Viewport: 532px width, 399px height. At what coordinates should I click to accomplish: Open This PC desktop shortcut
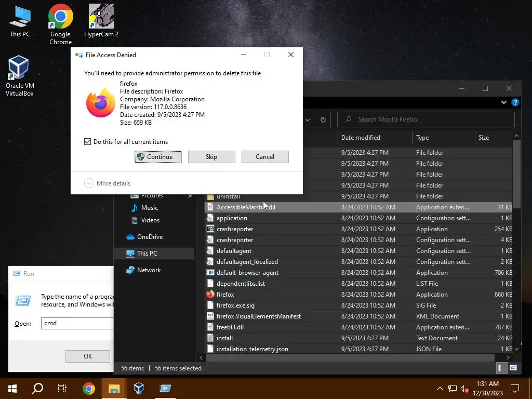tap(20, 21)
